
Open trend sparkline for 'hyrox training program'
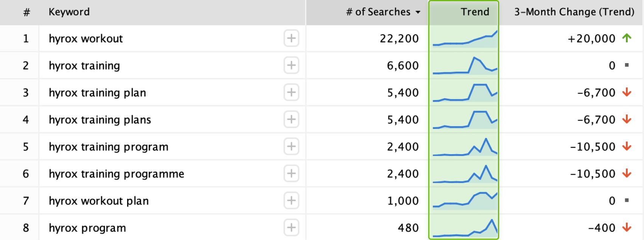pyautogui.click(x=465, y=147)
